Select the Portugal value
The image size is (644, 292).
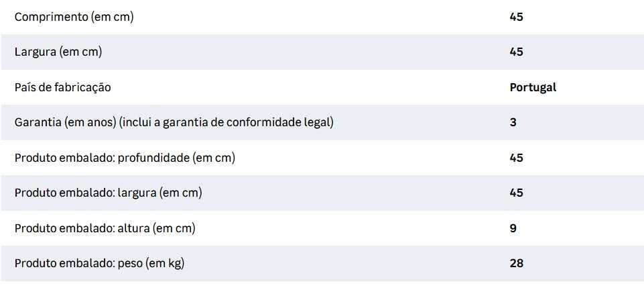[x=533, y=87]
